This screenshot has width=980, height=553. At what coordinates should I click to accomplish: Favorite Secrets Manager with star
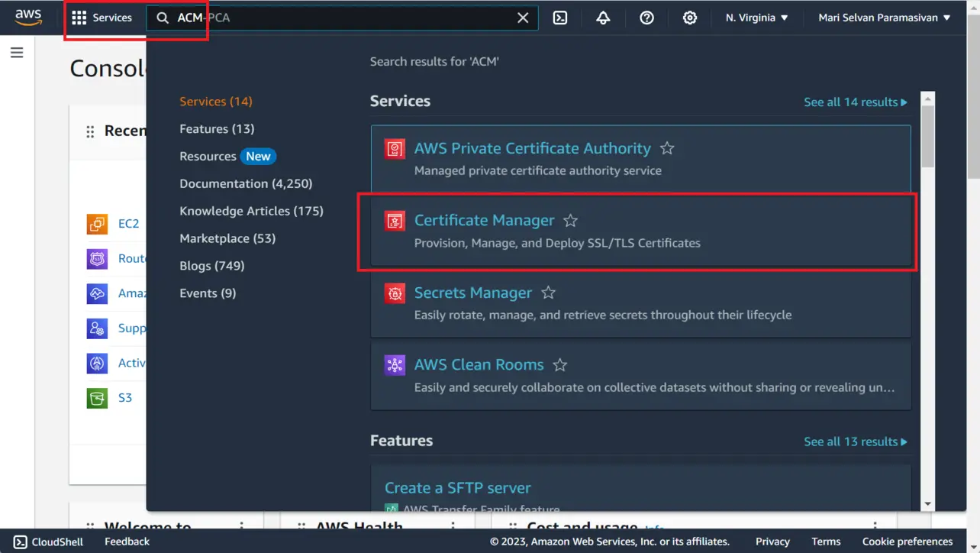(548, 293)
